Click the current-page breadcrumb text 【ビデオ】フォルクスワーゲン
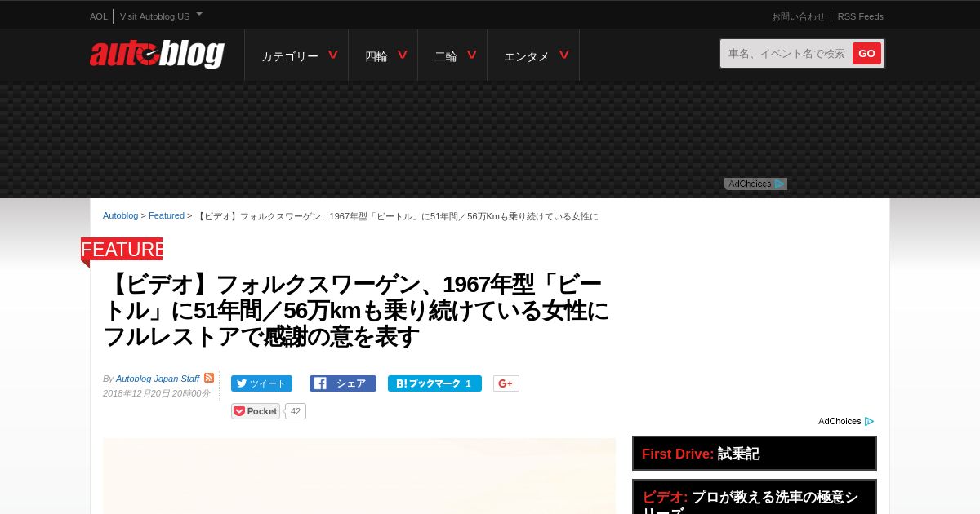 coord(398,216)
